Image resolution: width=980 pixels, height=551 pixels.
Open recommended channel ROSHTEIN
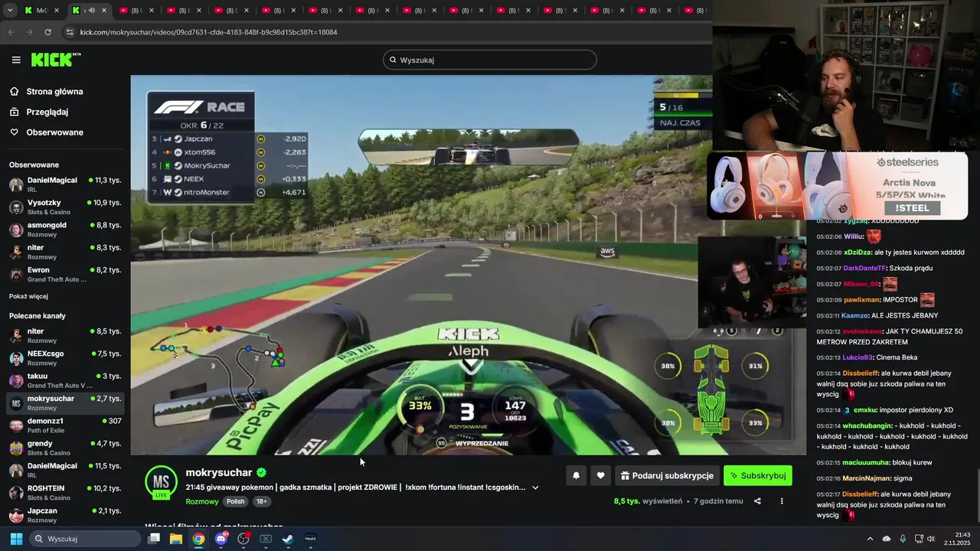[x=65, y=492]
